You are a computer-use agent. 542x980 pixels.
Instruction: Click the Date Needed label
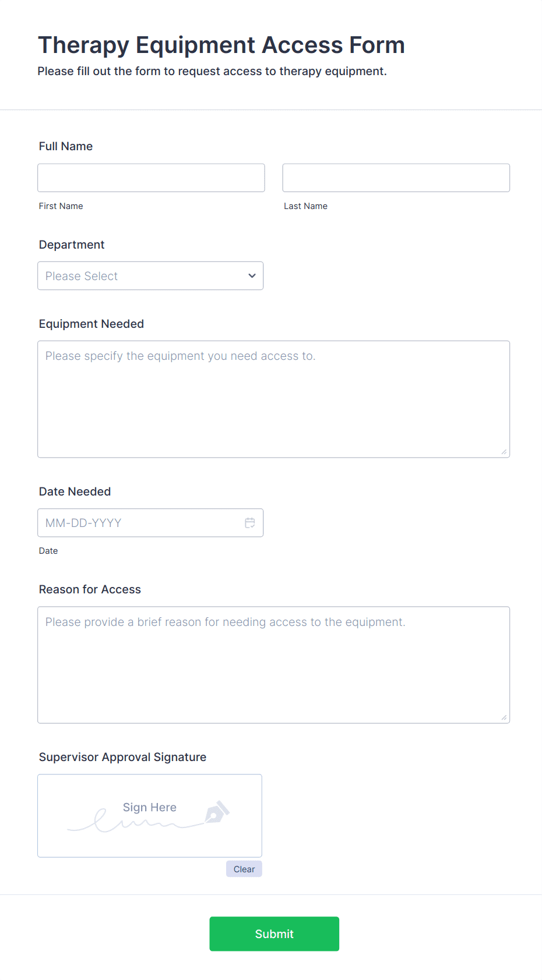click(75, 491)
